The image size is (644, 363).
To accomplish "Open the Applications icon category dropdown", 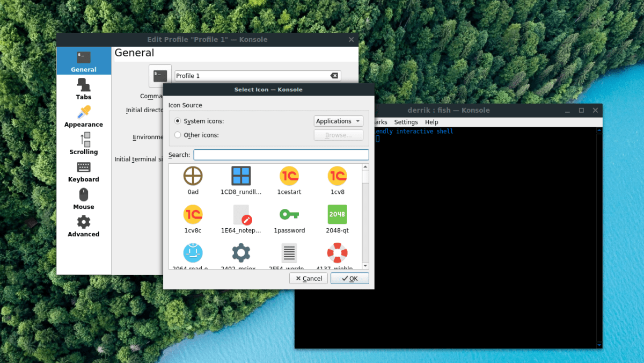I will 339,121.
